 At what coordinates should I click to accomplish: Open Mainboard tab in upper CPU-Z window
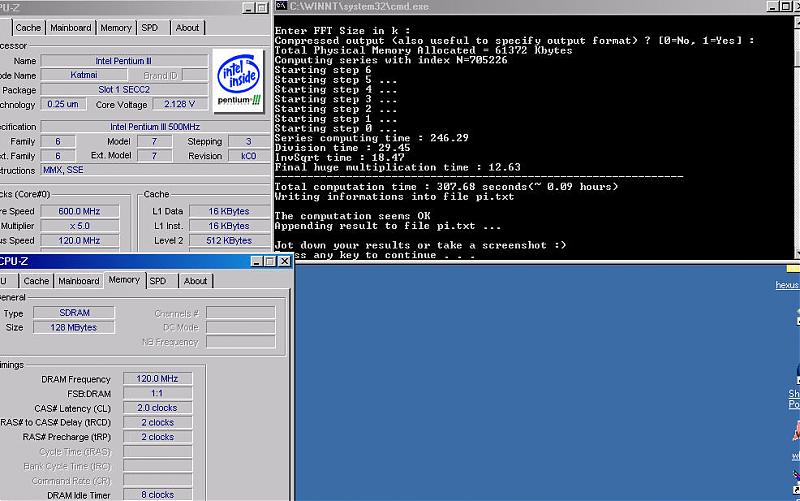tap(71, 28)
